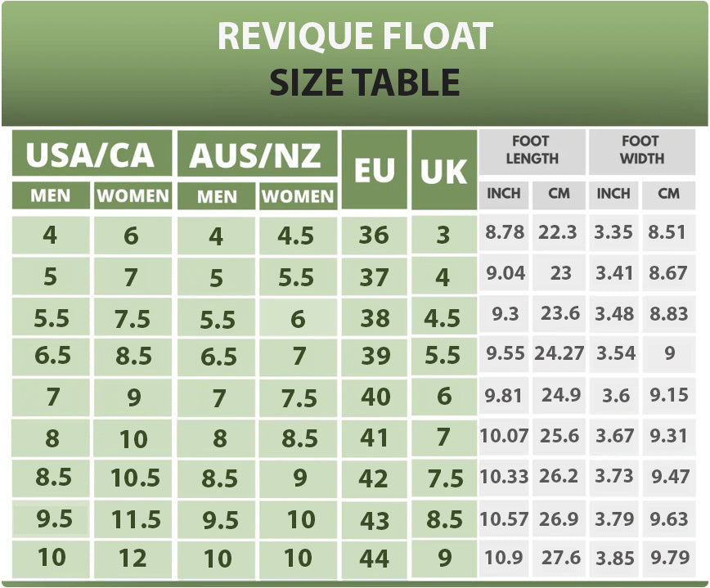Image resolution: width=710 pixels, height=588 pixels.
Task: Click the AUS/NZ column header
Action: click(257, 155)
